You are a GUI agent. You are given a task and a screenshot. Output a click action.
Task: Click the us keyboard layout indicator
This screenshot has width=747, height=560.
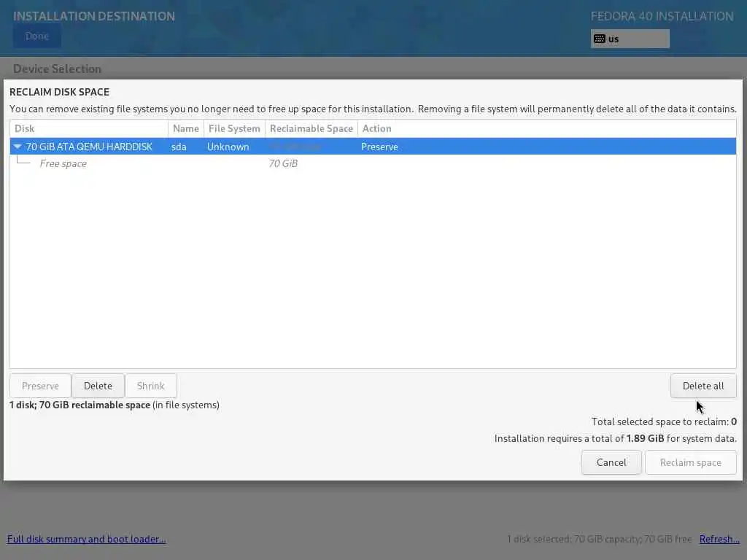click(x=630, y=39)
